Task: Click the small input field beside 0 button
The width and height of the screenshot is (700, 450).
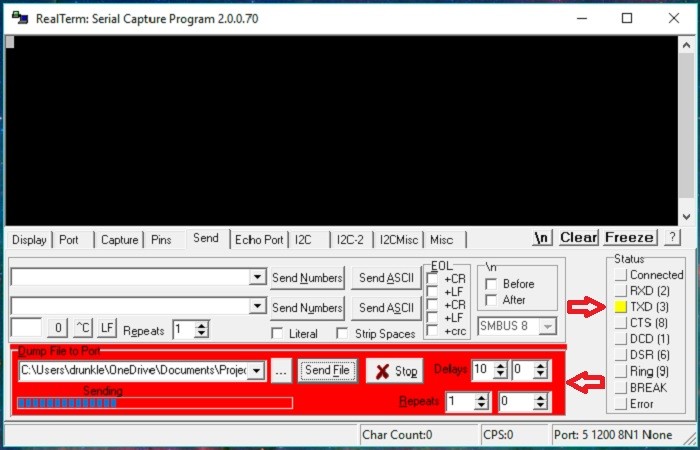Action: pyautogui.click(x=26, y=327)
